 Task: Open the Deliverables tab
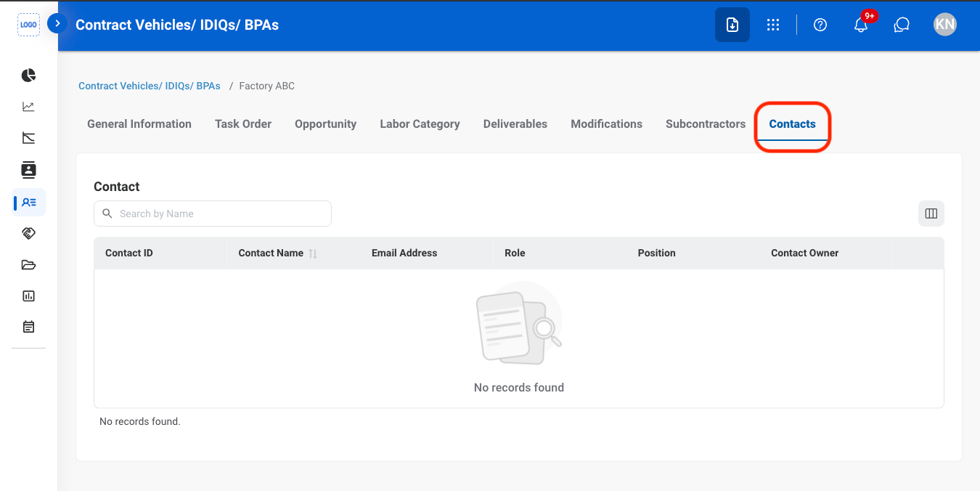pos(515,124)
